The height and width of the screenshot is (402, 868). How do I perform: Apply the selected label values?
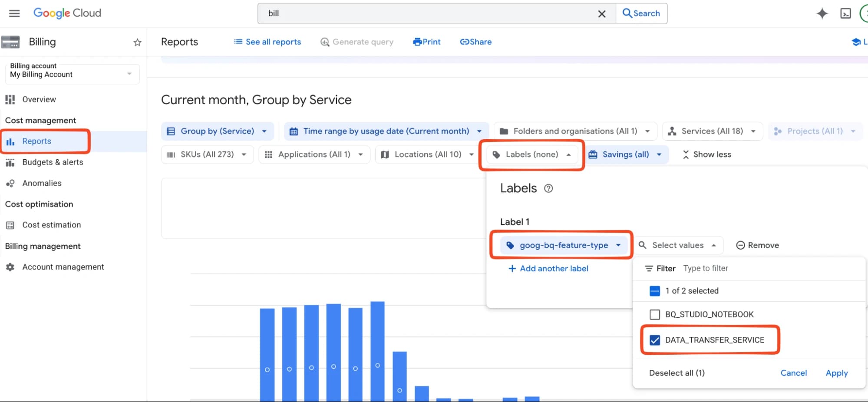836,373
